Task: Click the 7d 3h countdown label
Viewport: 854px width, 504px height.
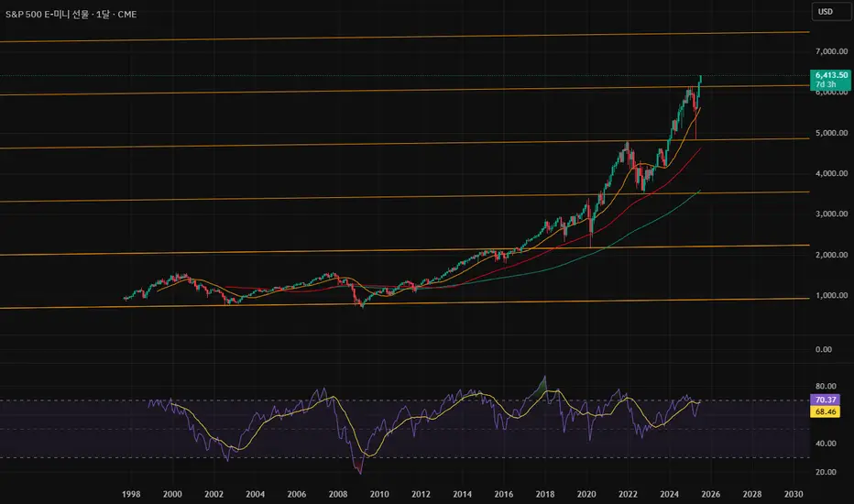Action: click(x=826, y=84)
